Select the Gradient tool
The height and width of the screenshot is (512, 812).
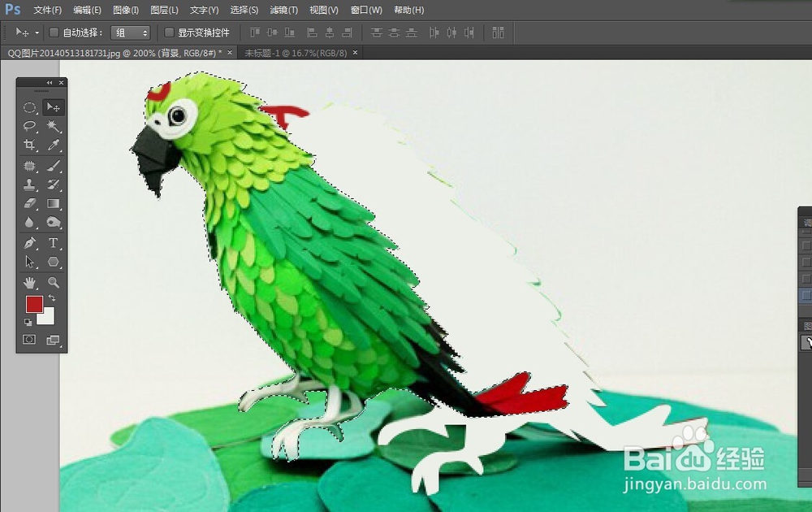point(54,204)
